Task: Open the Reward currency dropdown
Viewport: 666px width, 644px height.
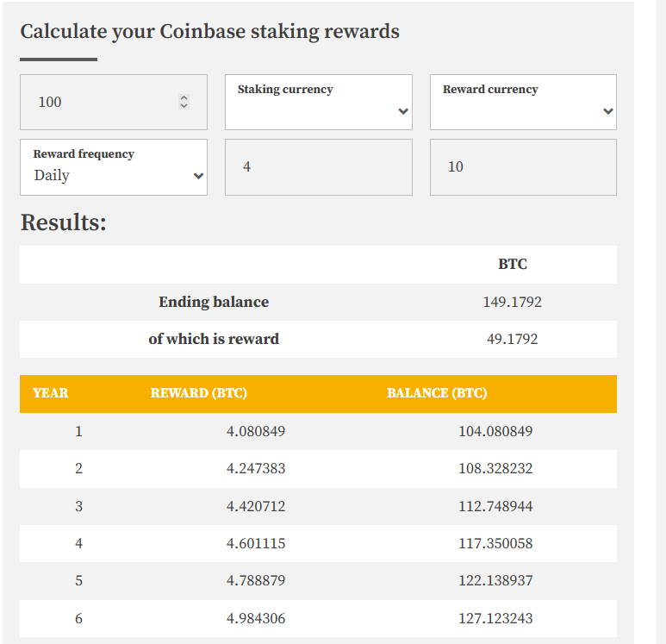Action: (523, 102)
